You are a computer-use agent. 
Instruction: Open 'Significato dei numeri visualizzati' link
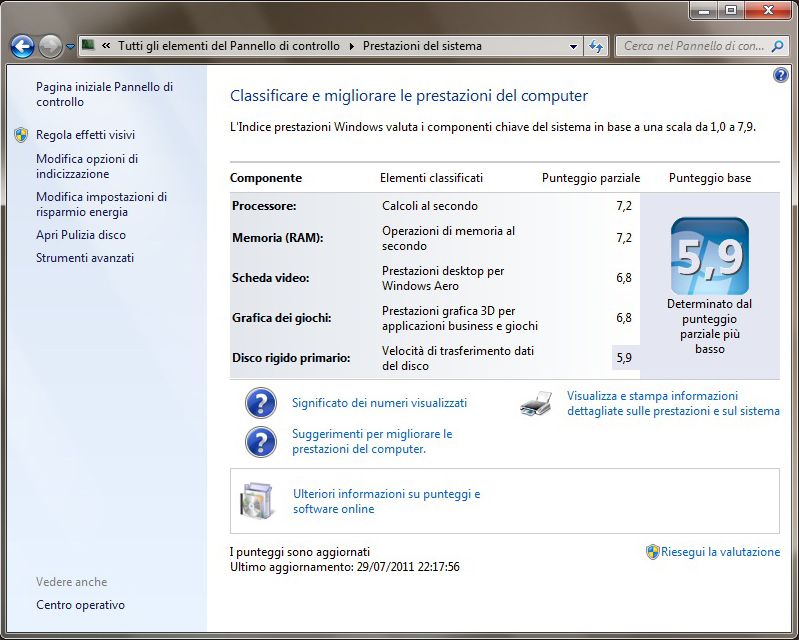pyautogui.click(x=379, y=403)
